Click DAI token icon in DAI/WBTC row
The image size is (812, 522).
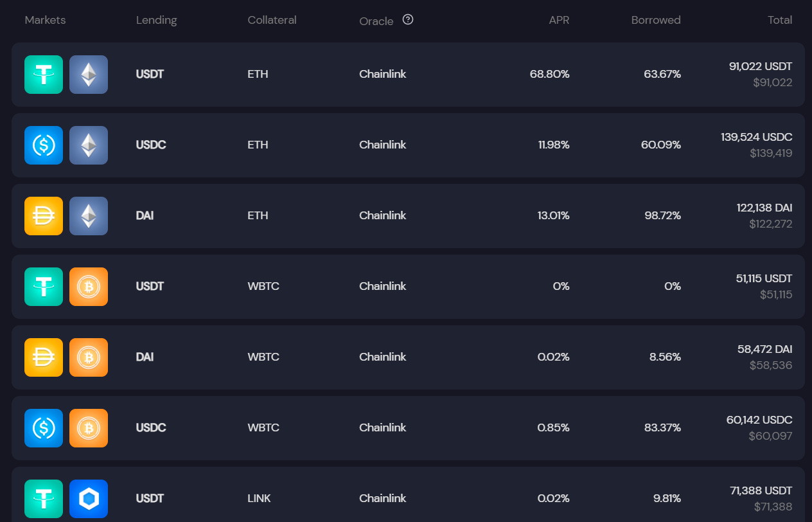point(44,357)
